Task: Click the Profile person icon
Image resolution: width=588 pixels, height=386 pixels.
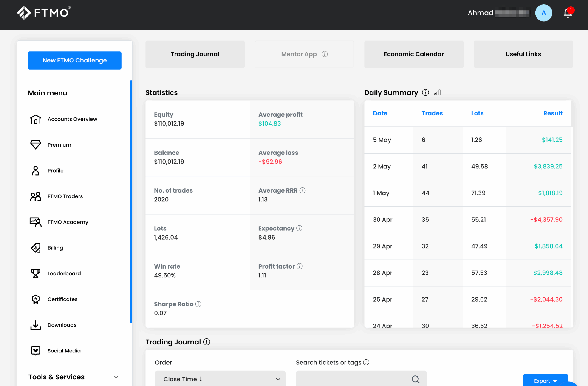Action: (x=36, y=171)
